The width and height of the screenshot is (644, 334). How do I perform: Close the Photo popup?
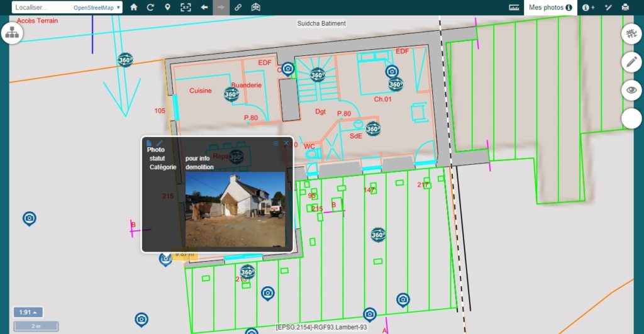tap(286, 143)
